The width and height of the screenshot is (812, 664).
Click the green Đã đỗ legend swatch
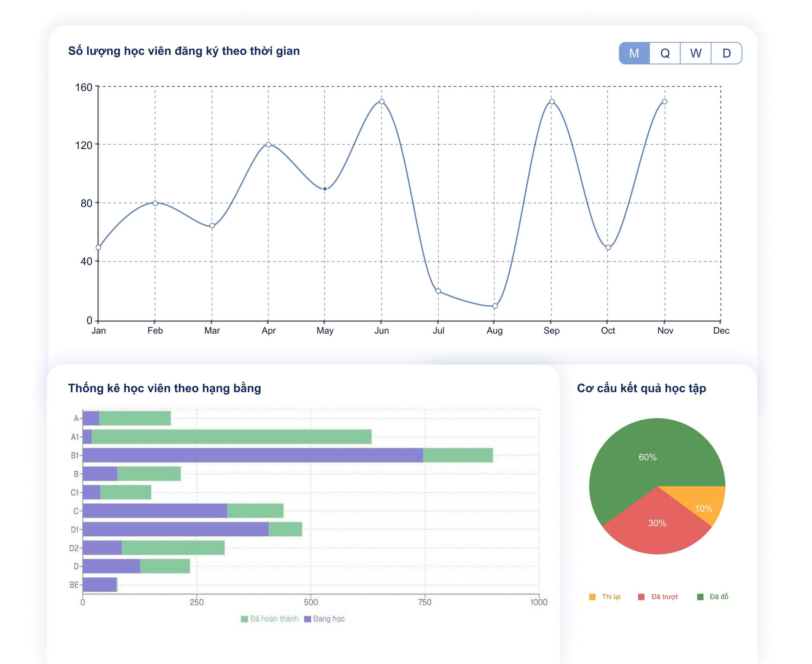(x=700, y=597)
